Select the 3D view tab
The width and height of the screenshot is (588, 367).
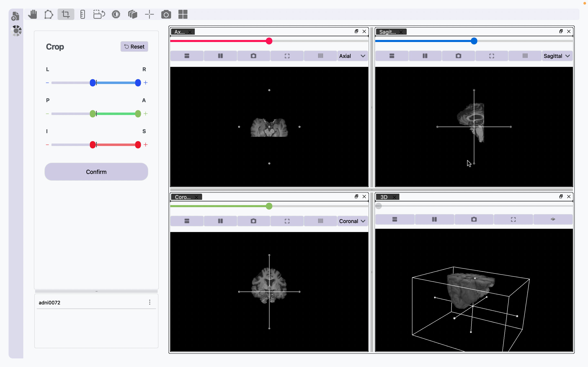[x=384, y=197]
